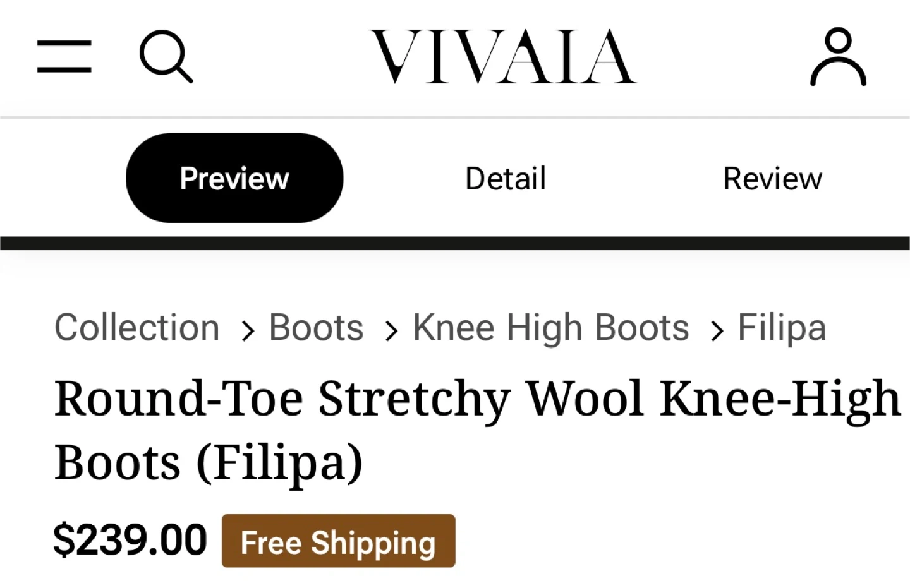910x588 pixels.
Task: Click the Filipa breadcrumb link
Action: point(782,328)
